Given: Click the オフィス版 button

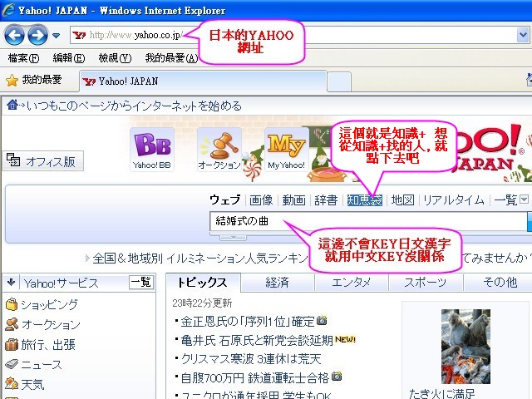Looking at the screenshot, I should [42, 160].
